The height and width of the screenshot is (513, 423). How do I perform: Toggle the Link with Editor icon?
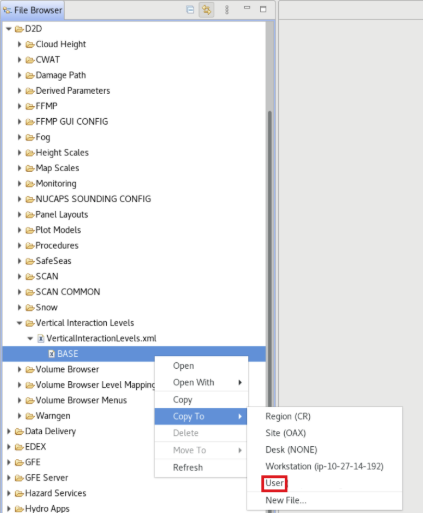coord(206,10)
